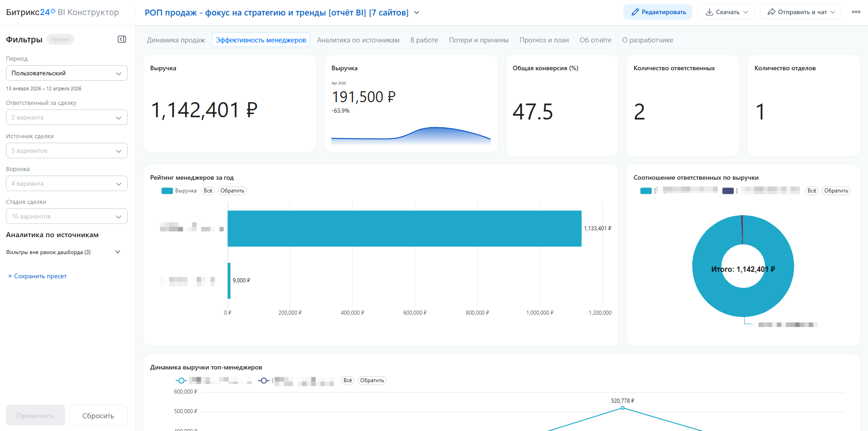The image size is (868, 431).
Task: Switch to the Потери и причины tab
Action: (x=478, y=40)
